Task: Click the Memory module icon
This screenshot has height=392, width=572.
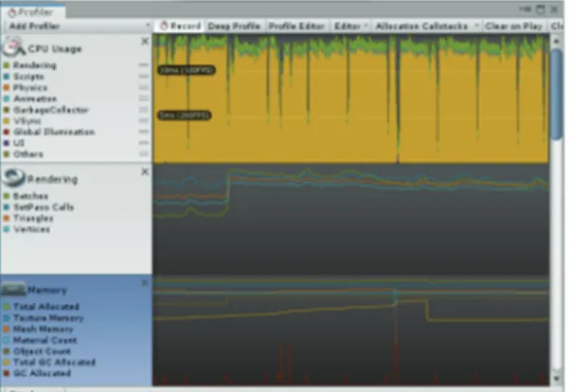Action: (x=13, y=289)
